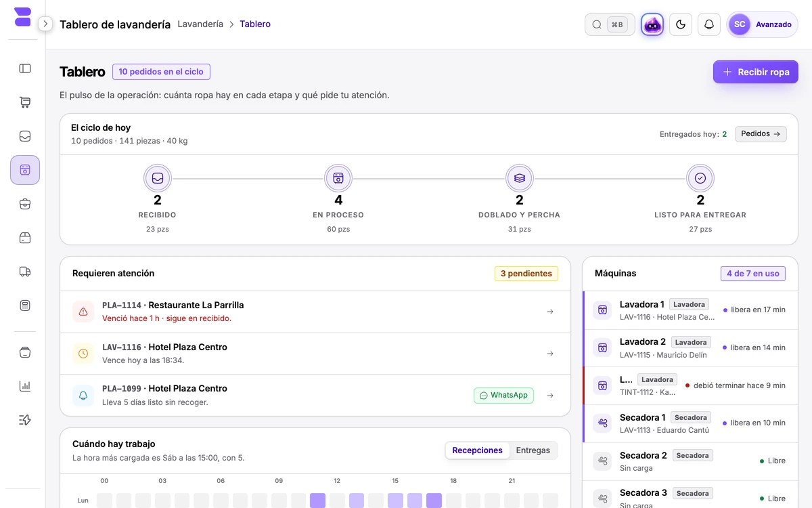The image size is (812, 508).
Task: Click the 'Cuándo hay trabajo' heading
Action: coord(114,444)
